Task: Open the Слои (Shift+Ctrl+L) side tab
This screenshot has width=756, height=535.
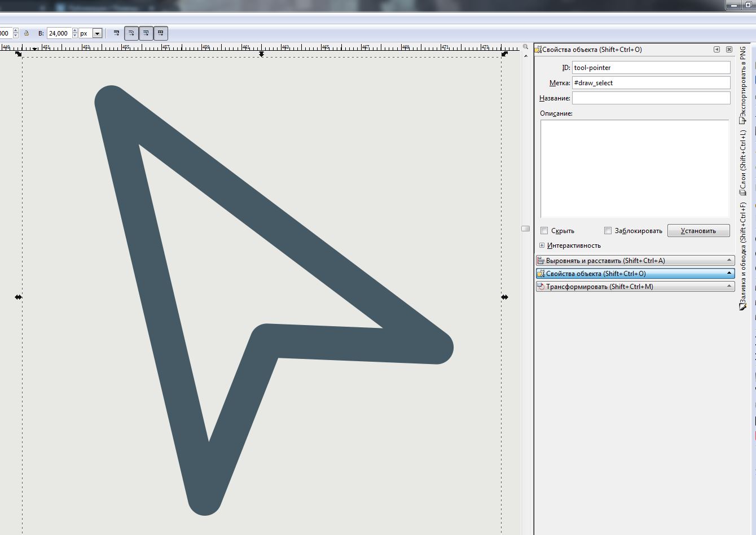Action: (743, 163)
